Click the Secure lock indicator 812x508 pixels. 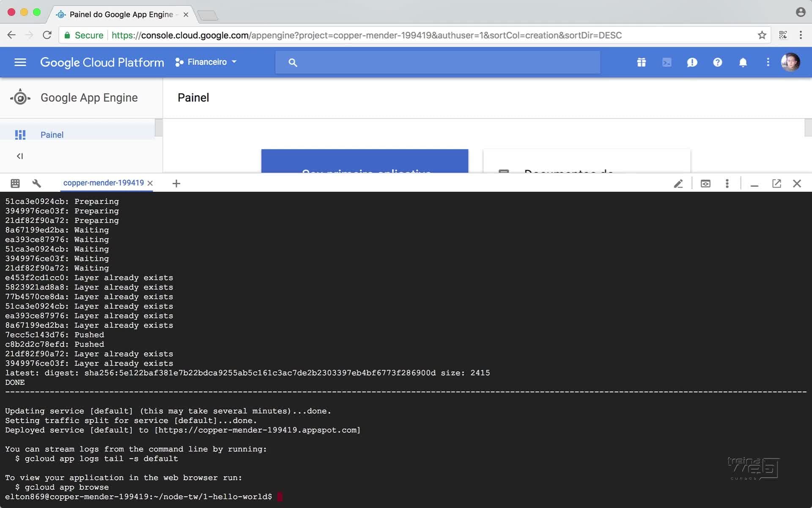[x=83, y=35]
